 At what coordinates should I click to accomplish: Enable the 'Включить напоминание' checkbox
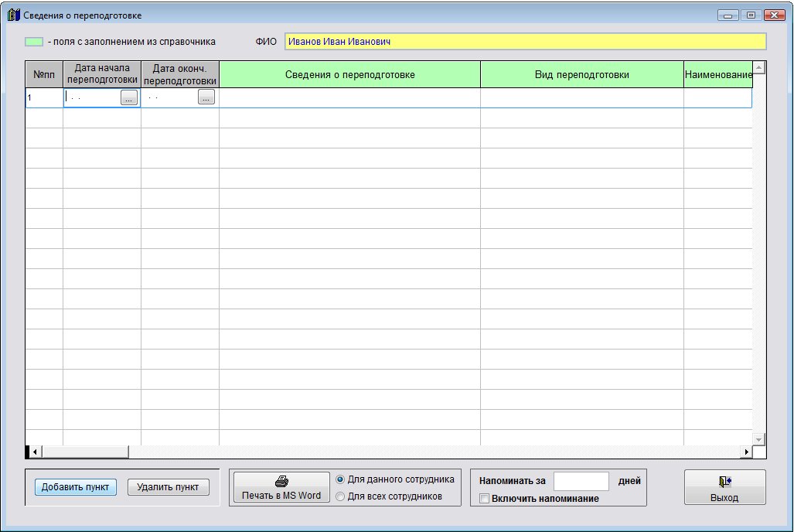point(485,499)
